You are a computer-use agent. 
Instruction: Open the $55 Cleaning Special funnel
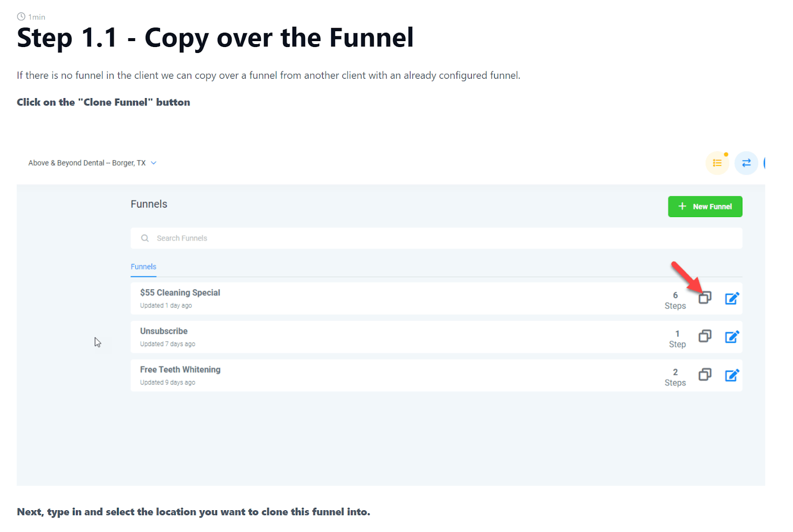[x=180, y=293]
